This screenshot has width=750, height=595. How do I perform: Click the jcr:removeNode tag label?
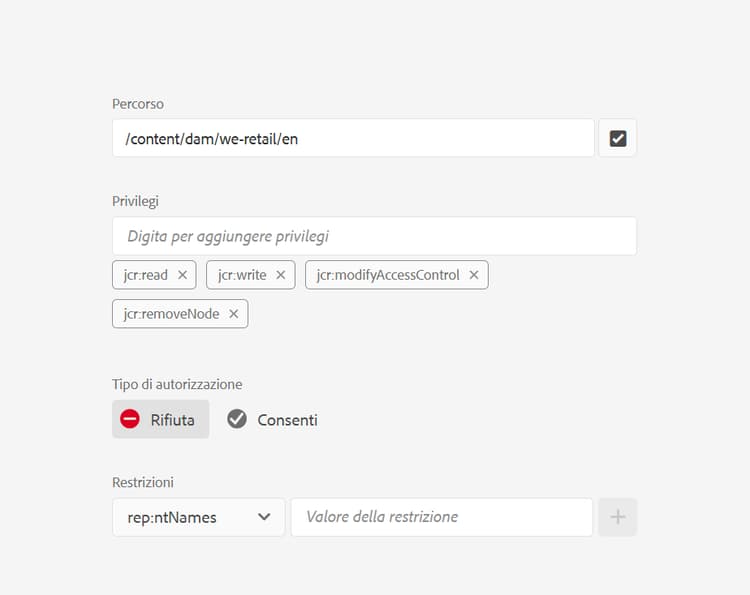coord(171,314)
